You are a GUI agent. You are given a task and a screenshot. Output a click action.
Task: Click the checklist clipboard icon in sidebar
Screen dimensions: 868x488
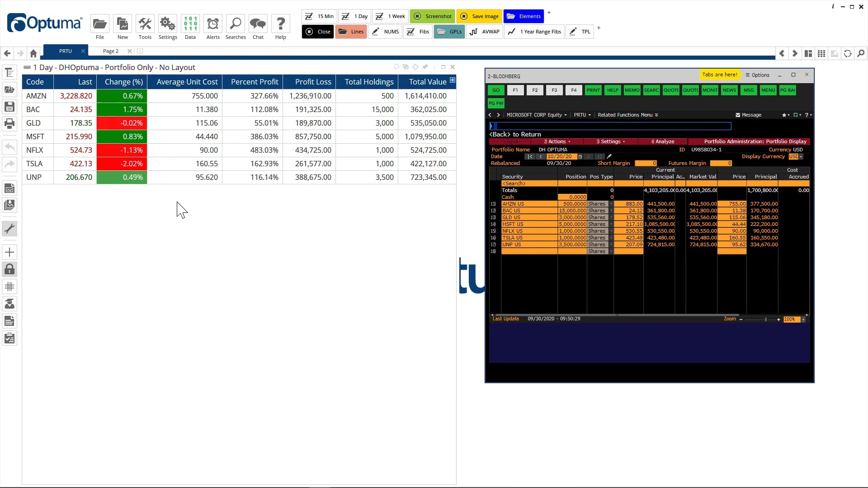click(x=9, y=338)
